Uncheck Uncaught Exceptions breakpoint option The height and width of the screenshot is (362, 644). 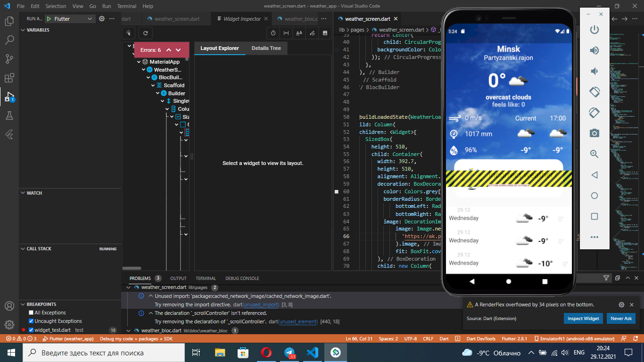(31, 321)
